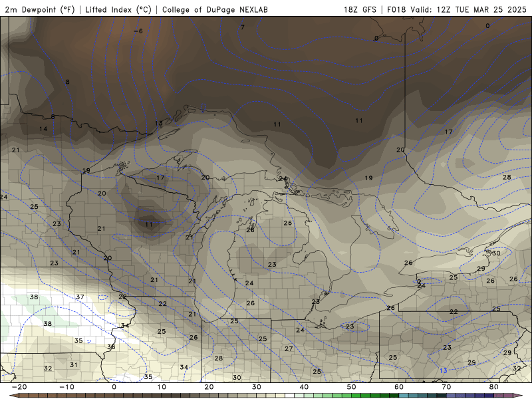Click the dewpoint value "36" on the map
Image resolution: width=532 pixels, height=399 pixels.
[111, 346]
